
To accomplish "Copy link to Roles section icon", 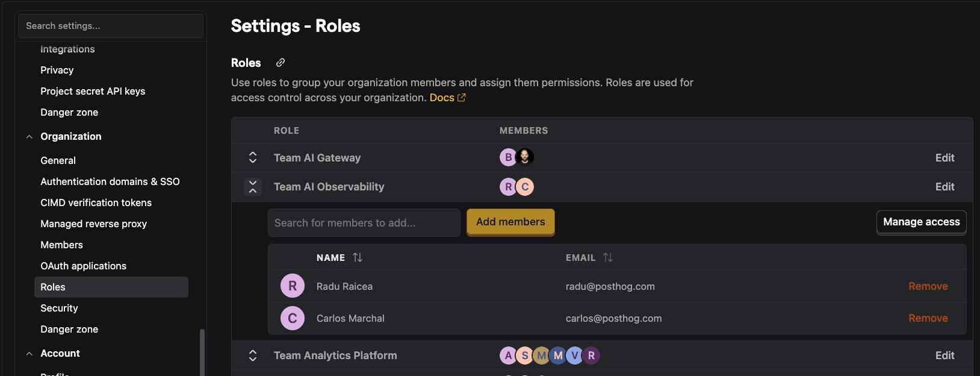I will point(281,63).
